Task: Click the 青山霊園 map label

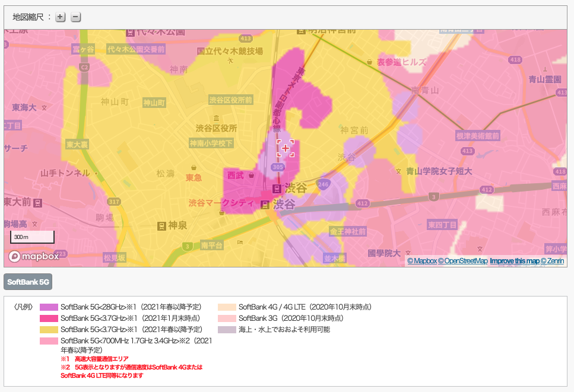Action: (x=545, y=79)
